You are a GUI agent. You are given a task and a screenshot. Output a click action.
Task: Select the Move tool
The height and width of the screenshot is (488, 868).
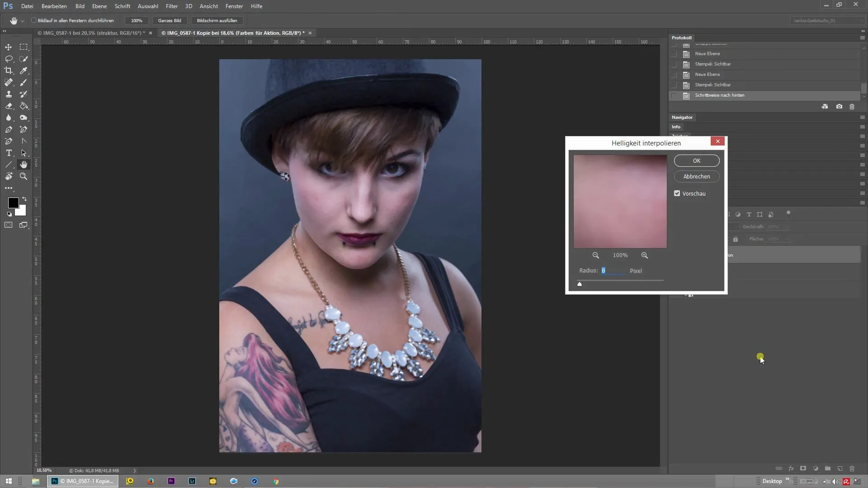tap(9, 47)
